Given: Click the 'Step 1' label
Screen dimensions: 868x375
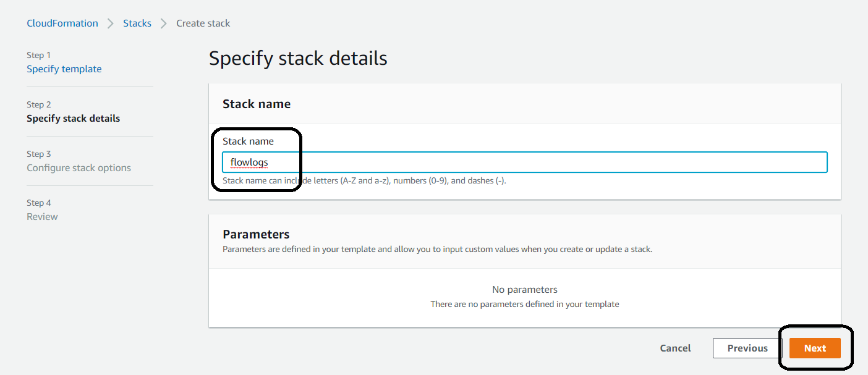Looking at the screenshot, I should pyautogui.click(x=39, y=56).
